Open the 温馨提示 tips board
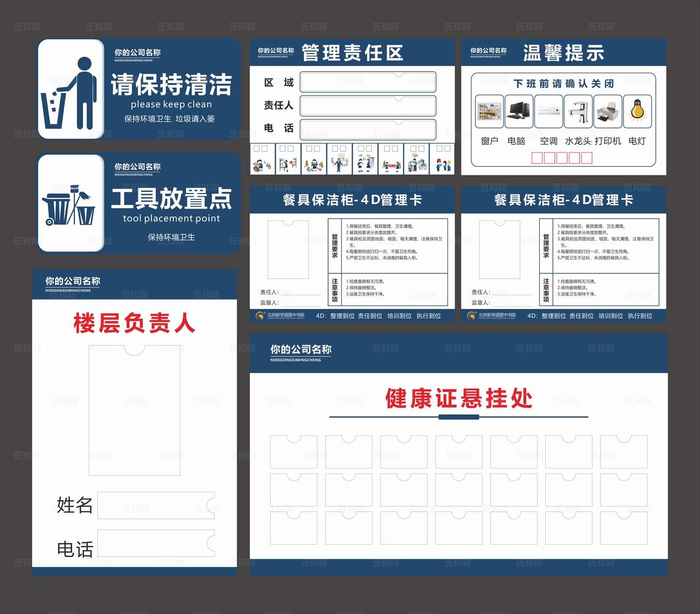700x614 pixels. point(563,53)
